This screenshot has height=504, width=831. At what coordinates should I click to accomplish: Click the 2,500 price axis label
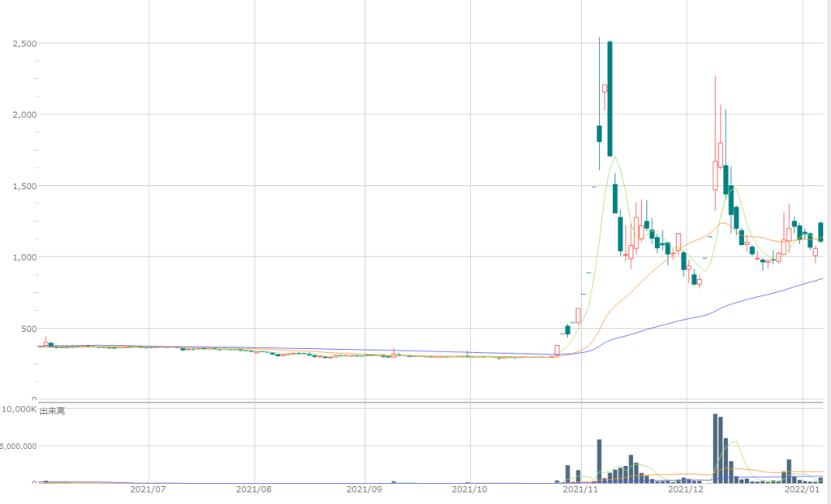(24, 44)
